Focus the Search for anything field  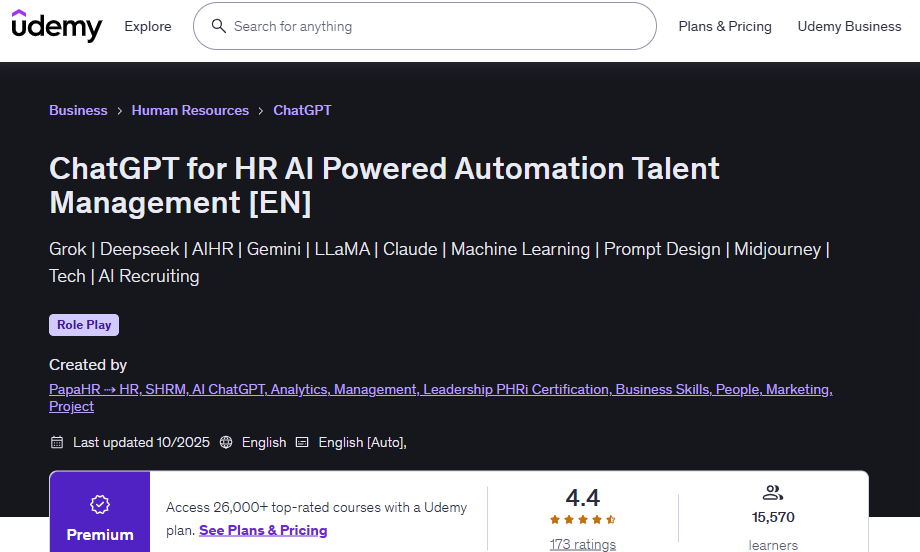(425, 26)
